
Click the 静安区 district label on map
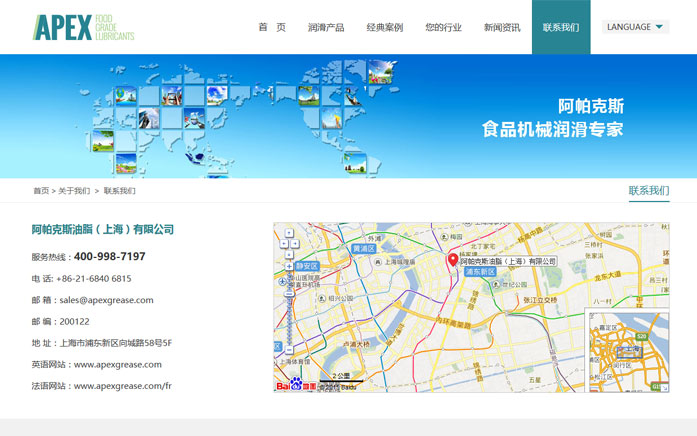(x=307, y=266)
